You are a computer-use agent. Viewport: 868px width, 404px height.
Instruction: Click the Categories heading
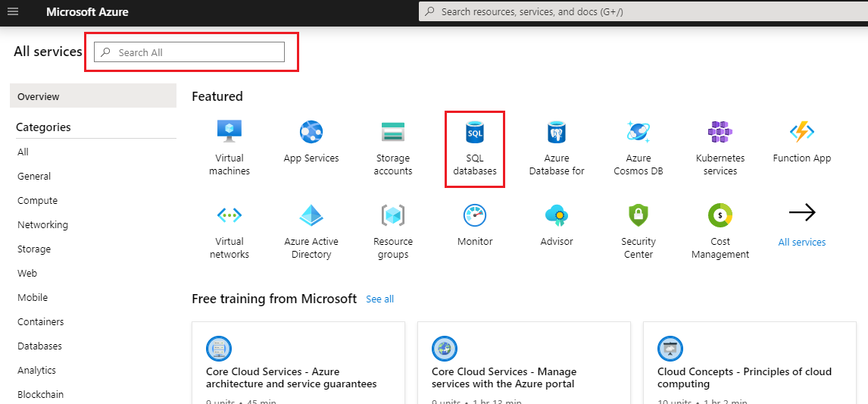click(44, 127)
